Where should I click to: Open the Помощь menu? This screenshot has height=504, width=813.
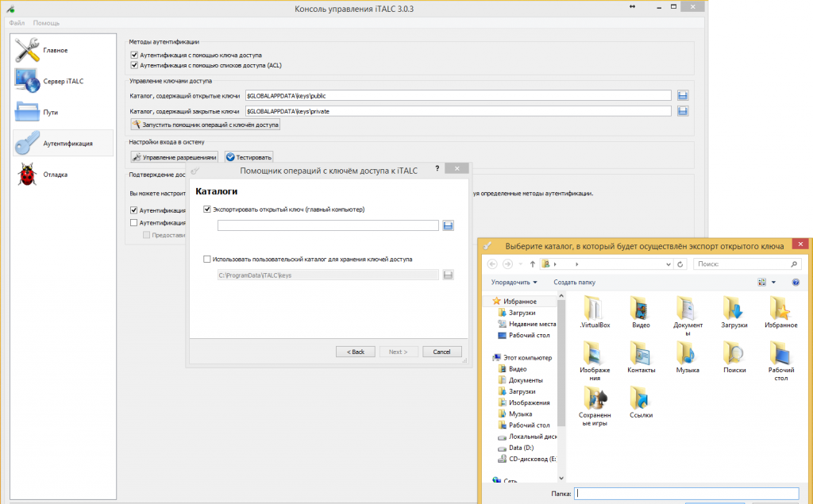[46, 23]
